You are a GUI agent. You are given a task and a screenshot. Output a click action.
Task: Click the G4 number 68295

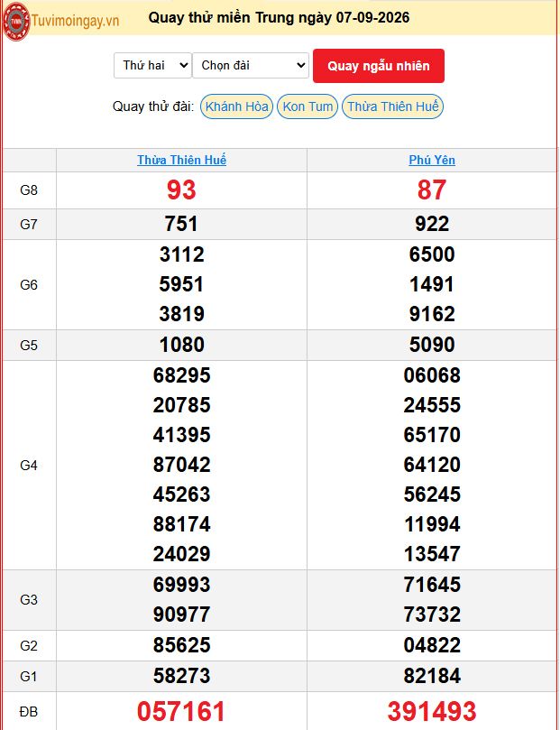click(182, 375)
